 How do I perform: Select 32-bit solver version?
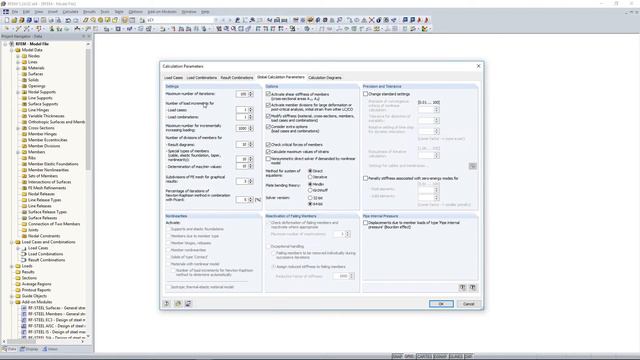pos(310,198)
